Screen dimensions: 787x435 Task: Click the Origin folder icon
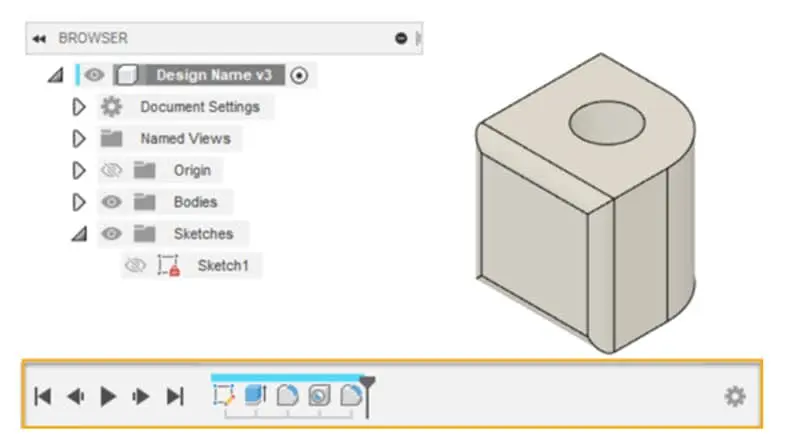pyautogui.click(x=145, y=170)
